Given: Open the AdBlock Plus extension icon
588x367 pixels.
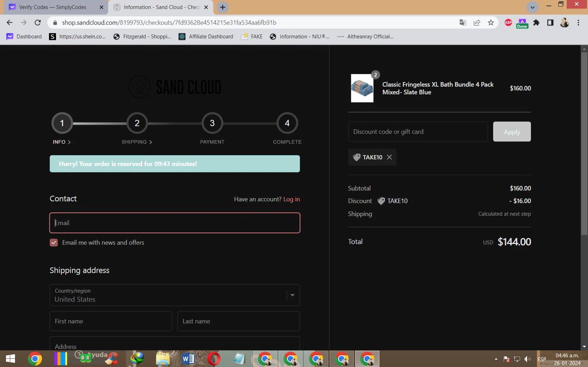Looking at the screenshot, I should tap(508, 23).
